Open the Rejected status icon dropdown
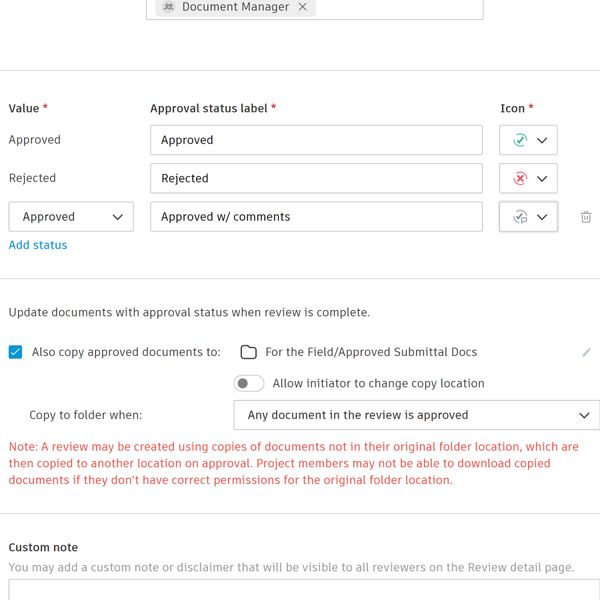The image size is (600, 600). click(541, 179)
